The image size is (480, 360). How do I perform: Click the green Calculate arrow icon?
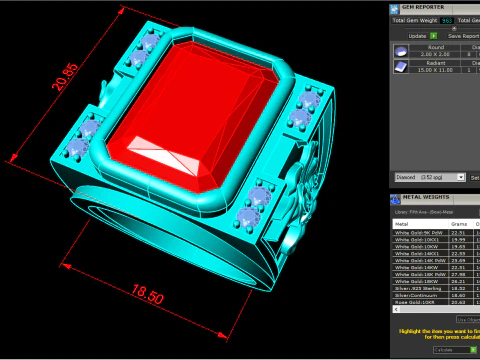(x=473, y=349)
